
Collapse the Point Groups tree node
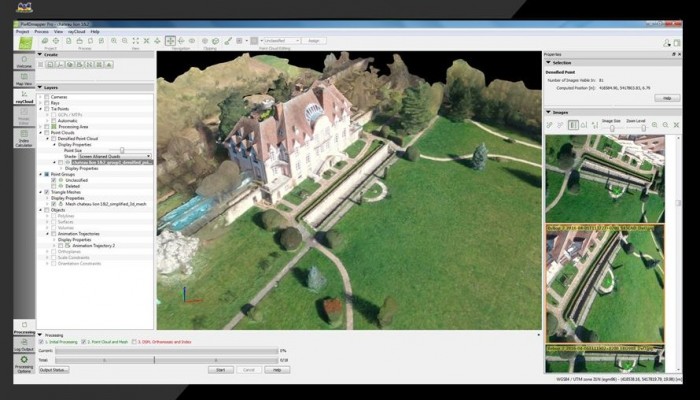(x=41, y=174)
